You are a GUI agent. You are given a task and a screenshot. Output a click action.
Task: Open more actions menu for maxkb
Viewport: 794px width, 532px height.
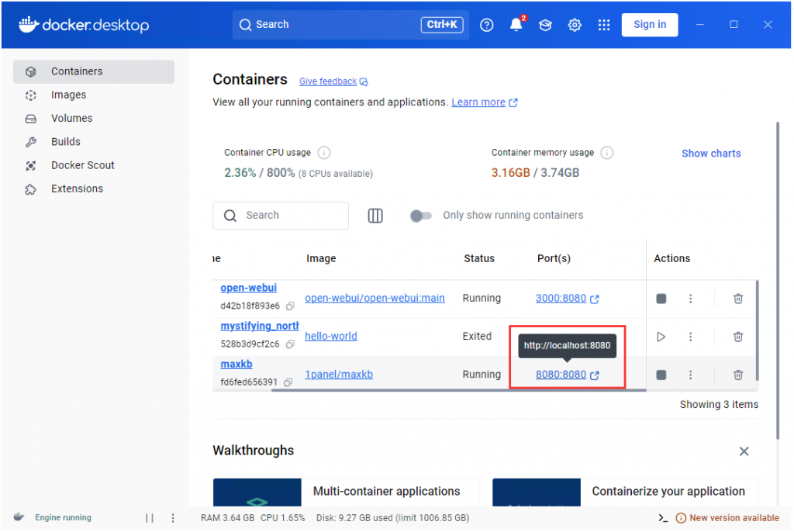coord(690,375)
